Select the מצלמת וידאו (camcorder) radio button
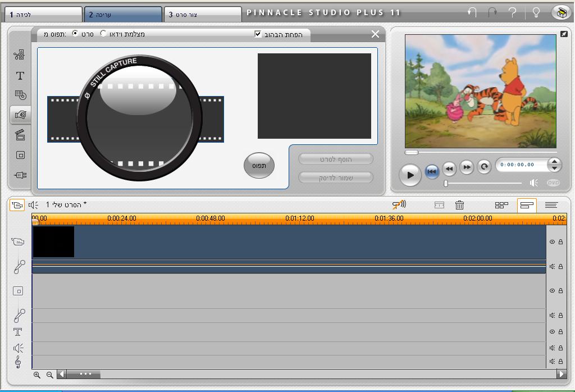Viewport: 575px width, 392px height. click(103, 33)
